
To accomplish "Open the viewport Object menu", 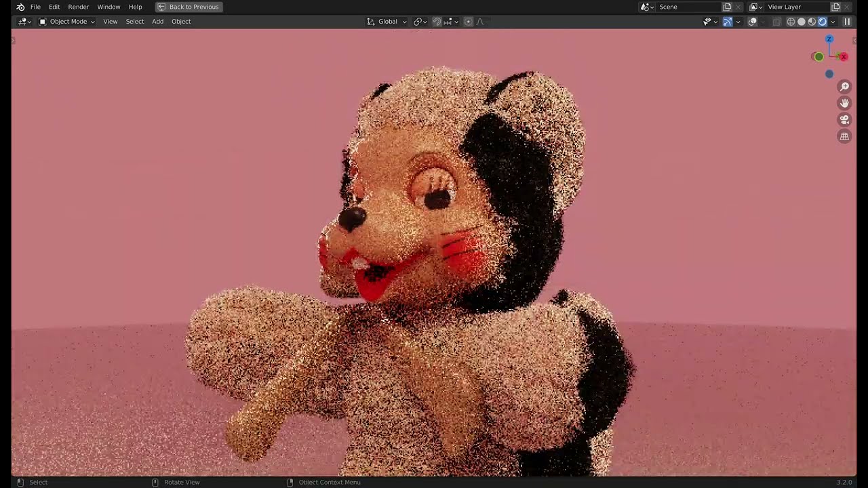I will [x=181, y=22].
